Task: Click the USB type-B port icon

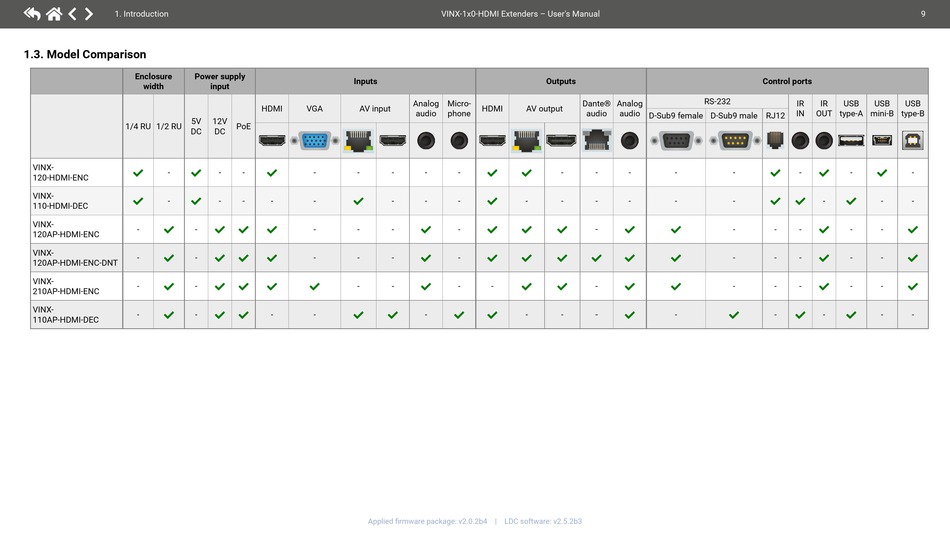Action: pyautogui.click(x=913, y=141)
